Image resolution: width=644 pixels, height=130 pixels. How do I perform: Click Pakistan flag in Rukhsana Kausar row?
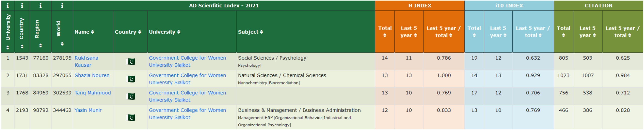point(131,62)
